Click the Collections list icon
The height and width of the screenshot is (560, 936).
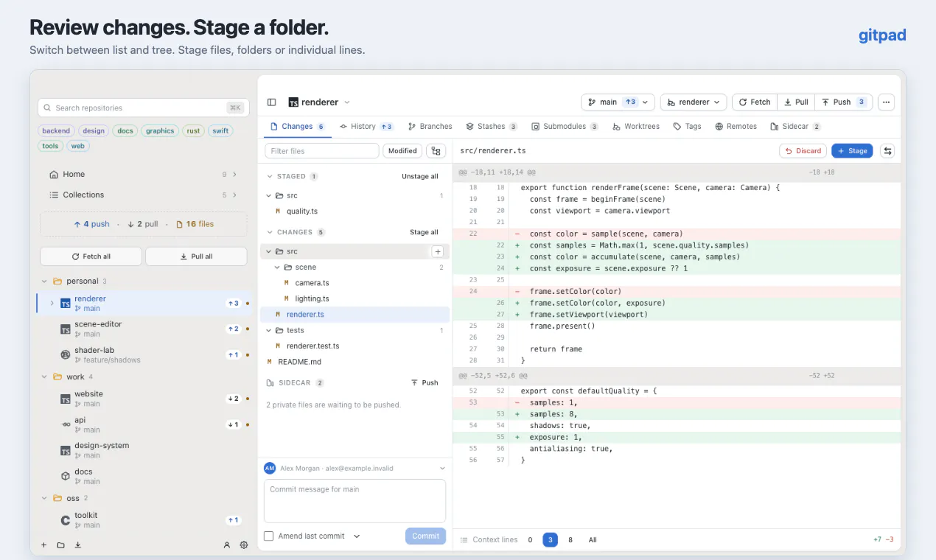click(54, 195)
